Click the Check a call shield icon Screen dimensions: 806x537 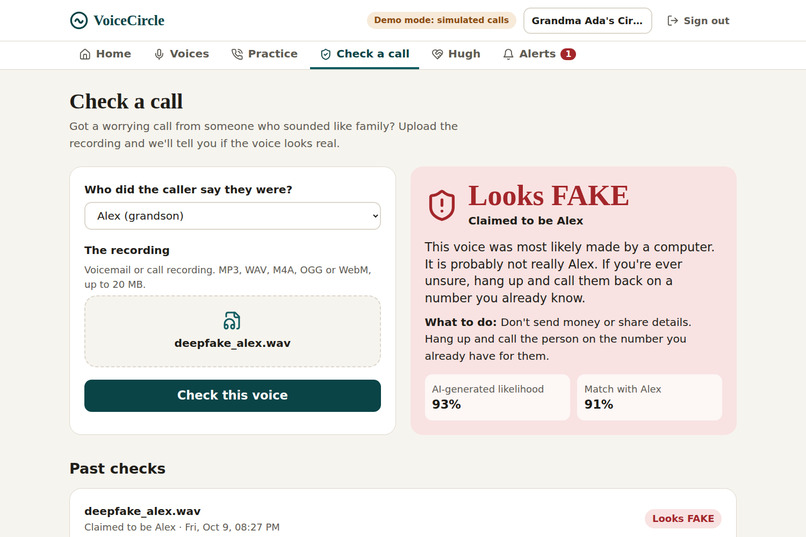coord(325,54)
